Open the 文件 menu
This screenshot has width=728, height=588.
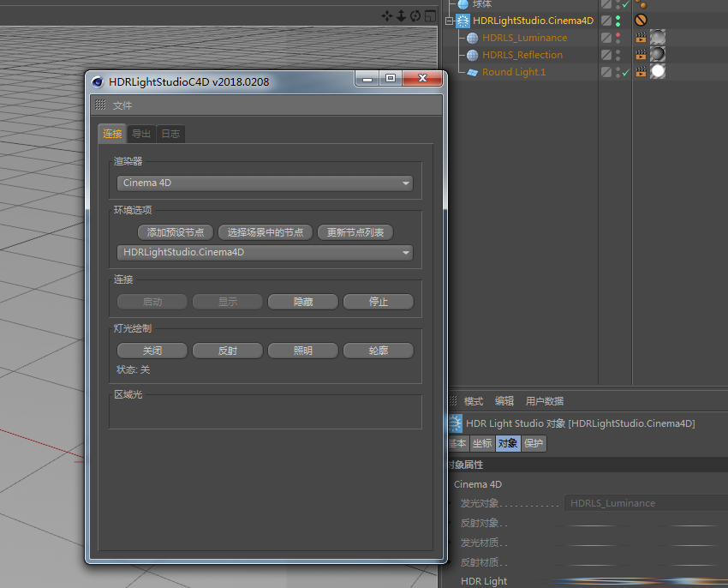point(122,105)
